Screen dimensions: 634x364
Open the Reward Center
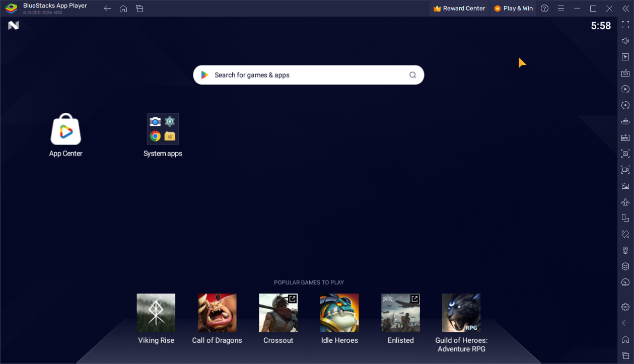[x=459, y=9]
